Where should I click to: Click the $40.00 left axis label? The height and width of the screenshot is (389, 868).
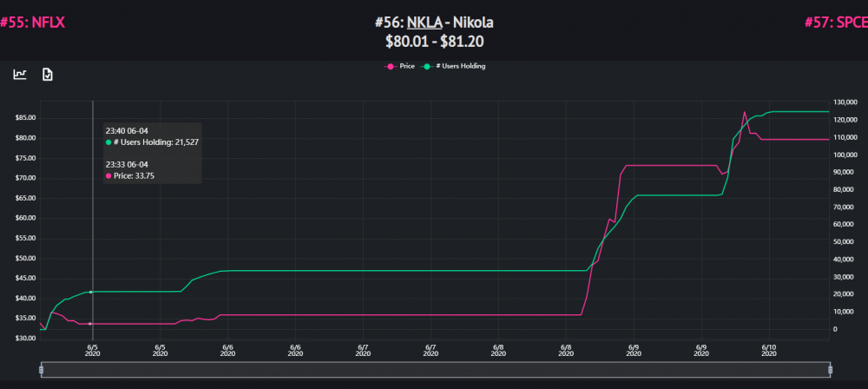25,298
